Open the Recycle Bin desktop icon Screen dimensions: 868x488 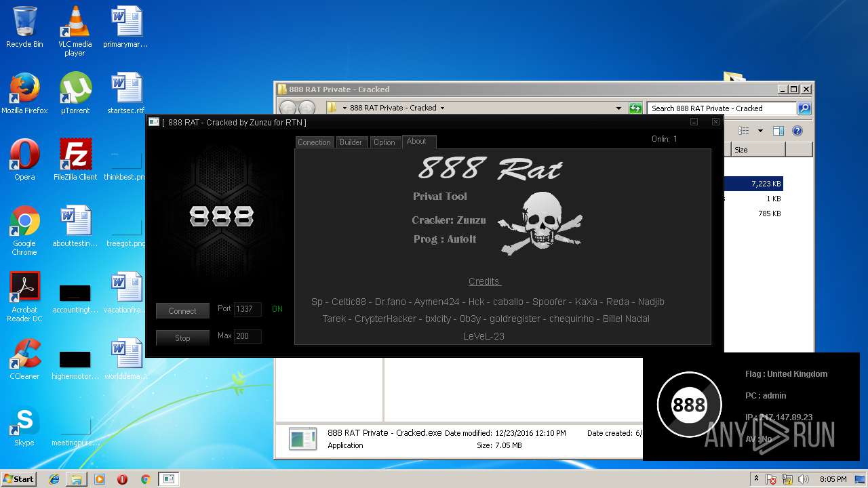pos(24,27)
